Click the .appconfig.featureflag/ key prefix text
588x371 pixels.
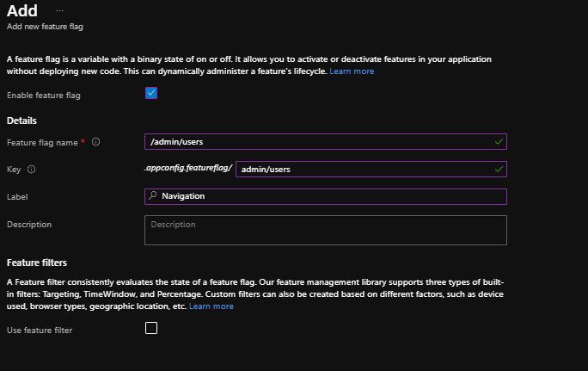(x=188, y=168)
